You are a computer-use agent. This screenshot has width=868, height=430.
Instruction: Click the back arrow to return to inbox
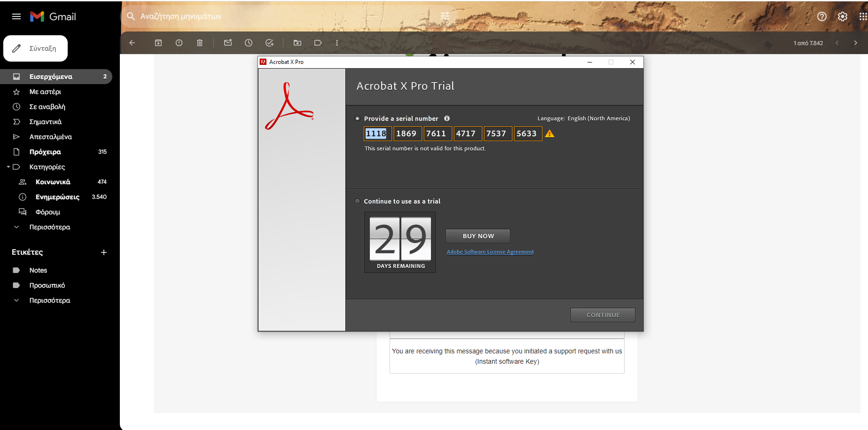pyautogui.click(x=132, y=43)
